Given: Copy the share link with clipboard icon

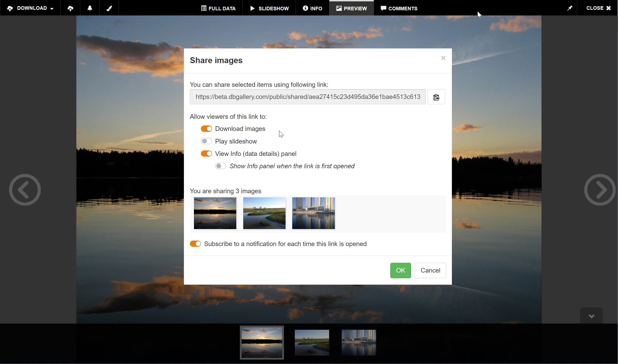Looking at the screenshot, I should (436, 97).
